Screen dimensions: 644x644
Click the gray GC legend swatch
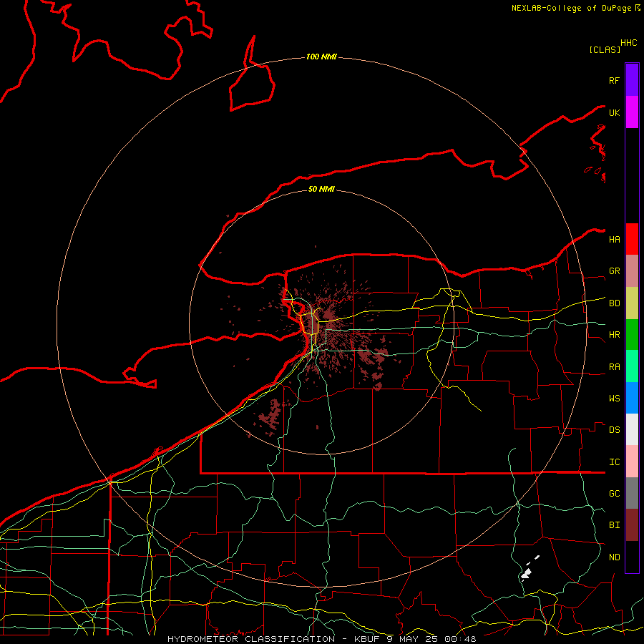tap(632, 493)
